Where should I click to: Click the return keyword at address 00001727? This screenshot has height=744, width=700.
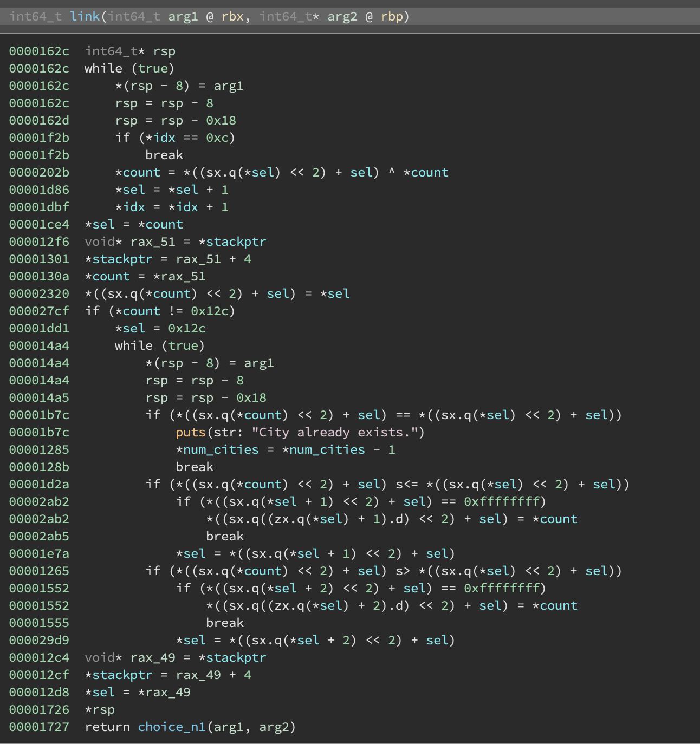point(107,727)
